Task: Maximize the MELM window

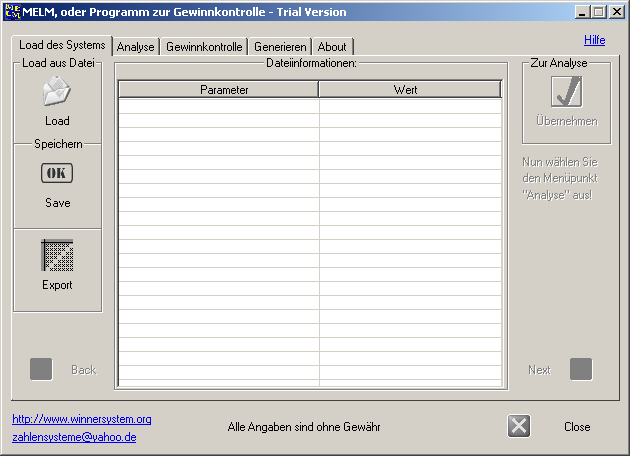Action: pos(598,12)
